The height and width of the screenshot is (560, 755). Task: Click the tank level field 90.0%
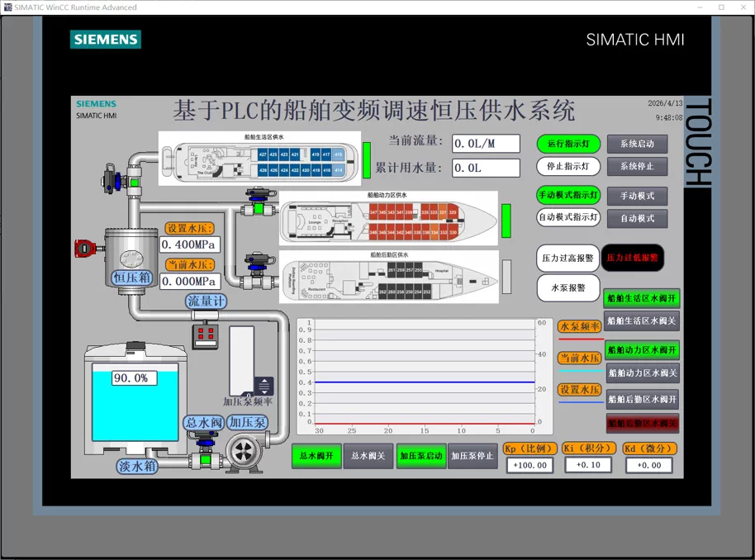[135, 378]
